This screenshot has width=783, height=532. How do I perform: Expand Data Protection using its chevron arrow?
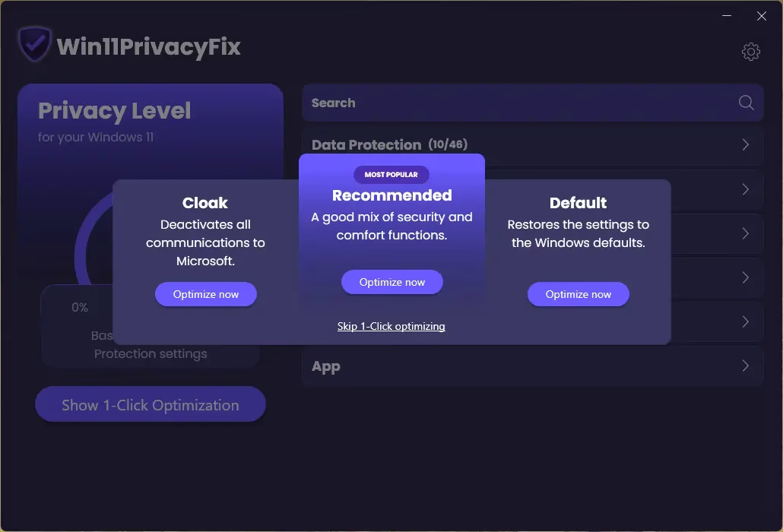click(x=746, y=144)
